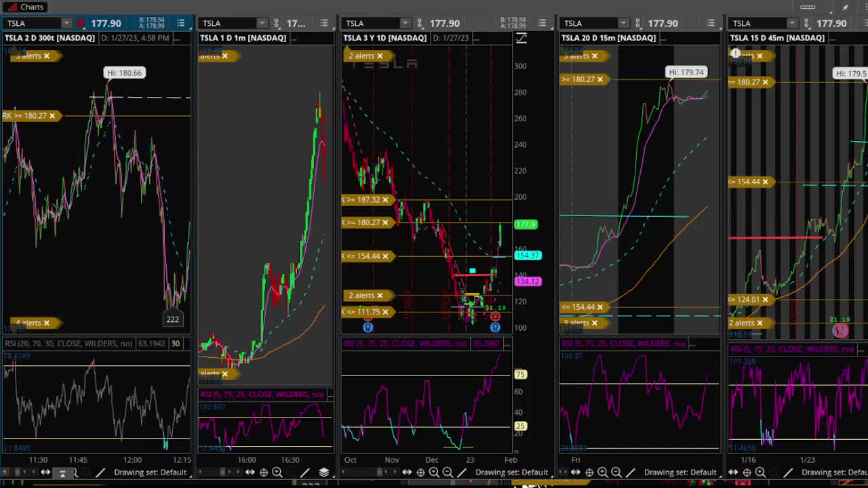This screenshot has height=488, width=868.
Task: Click the Hi: 179.74 label on 20 D 15m chart
Action: tap(686, 72)
